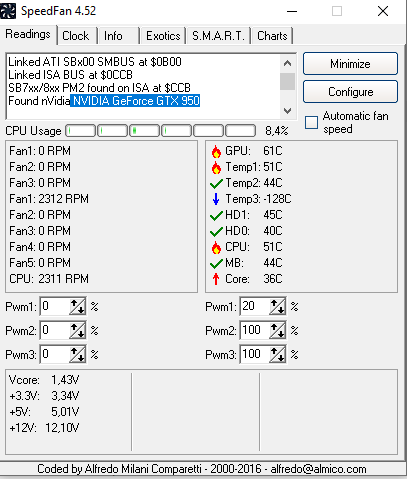Click the Fan4: 0 RPM reading
The height and width of the screenshot is (481, 411).
(x=40, y=247)
